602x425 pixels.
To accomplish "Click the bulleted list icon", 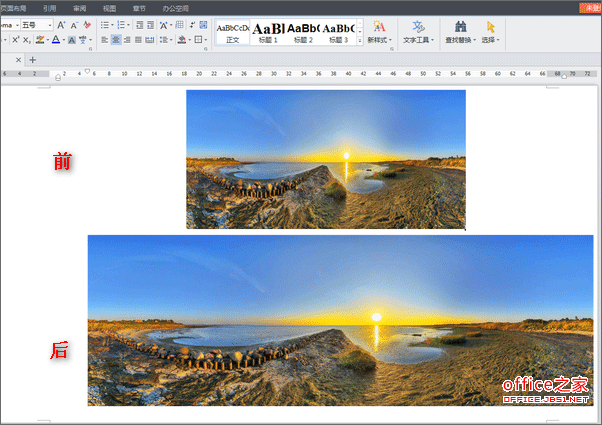I will tap(104, 25).
